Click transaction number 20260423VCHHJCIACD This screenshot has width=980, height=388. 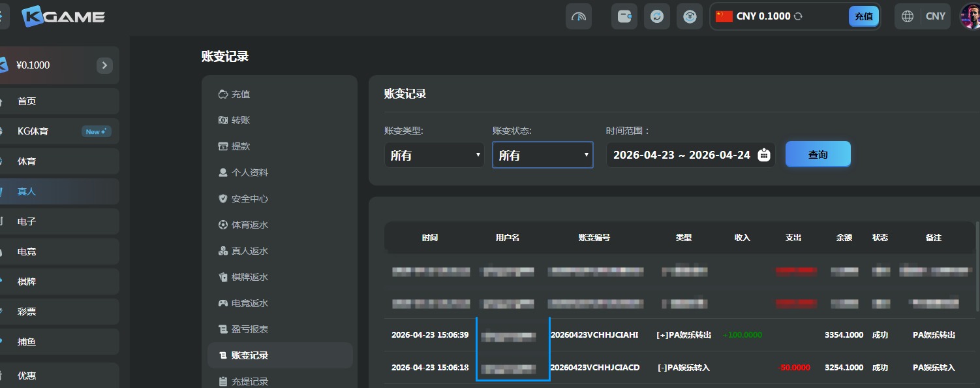[595, 367]
